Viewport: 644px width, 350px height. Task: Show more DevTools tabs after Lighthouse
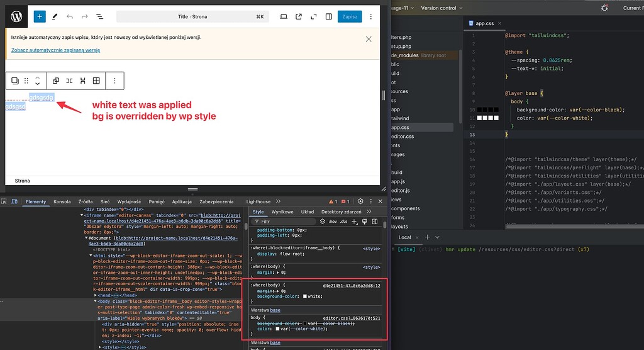pos(279,201)
